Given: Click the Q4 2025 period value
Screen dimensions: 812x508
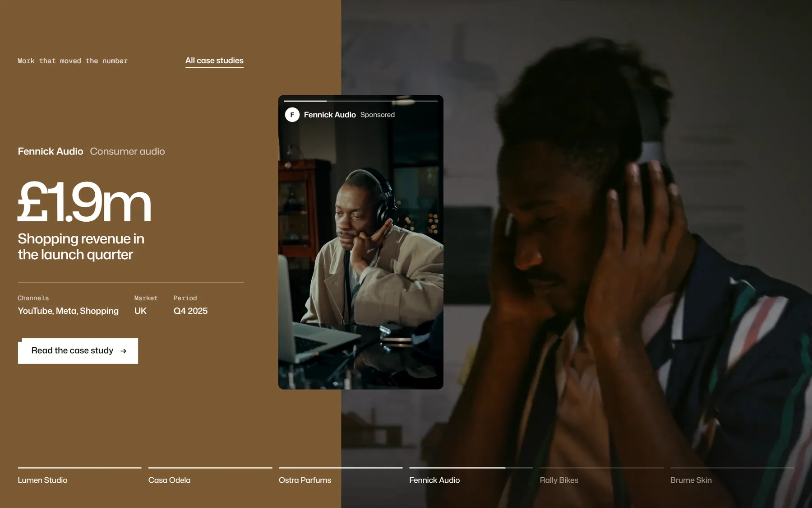Looking at the screenshot, I should 190,311.
